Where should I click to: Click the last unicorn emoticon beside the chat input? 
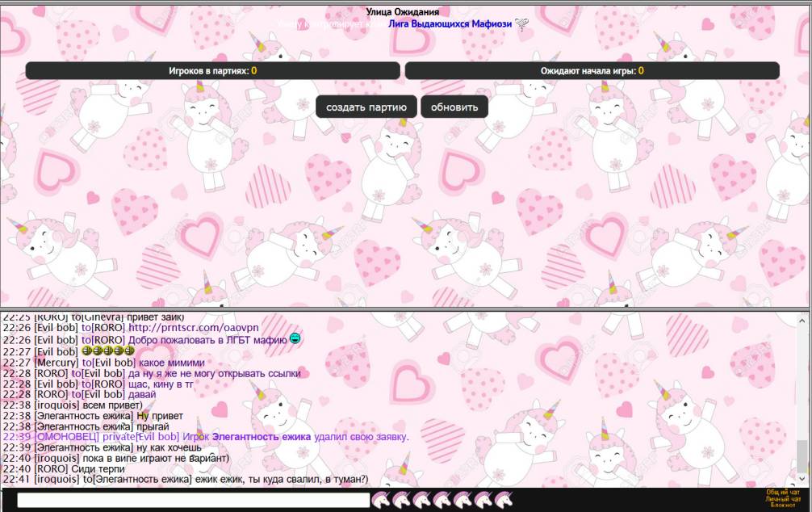coord(504,500)
